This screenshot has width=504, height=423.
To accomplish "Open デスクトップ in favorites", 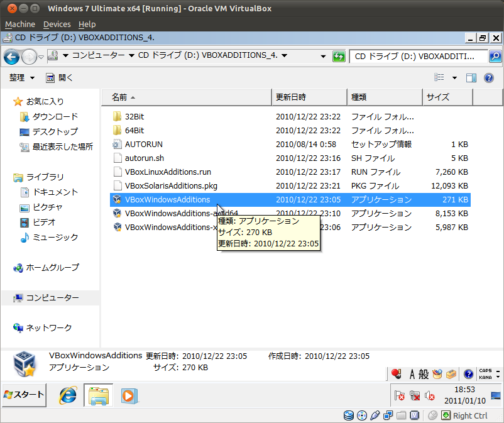I will pos(48,132).
